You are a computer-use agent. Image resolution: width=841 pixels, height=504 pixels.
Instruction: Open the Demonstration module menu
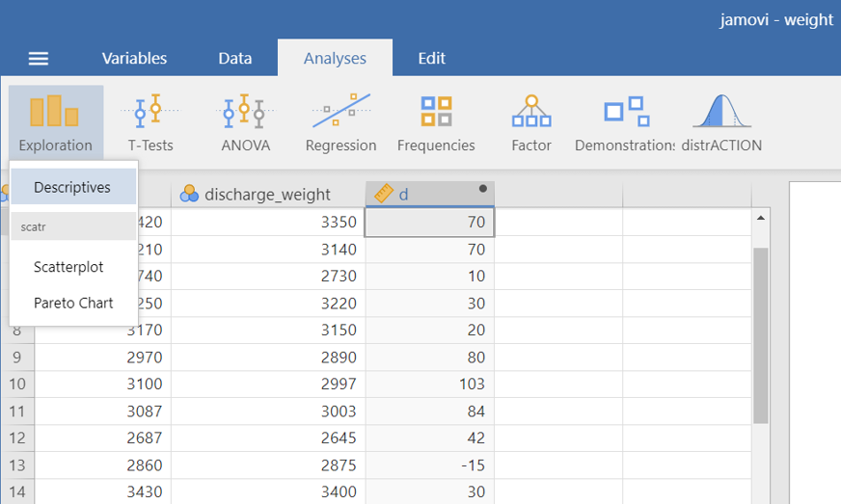[625, 121]
